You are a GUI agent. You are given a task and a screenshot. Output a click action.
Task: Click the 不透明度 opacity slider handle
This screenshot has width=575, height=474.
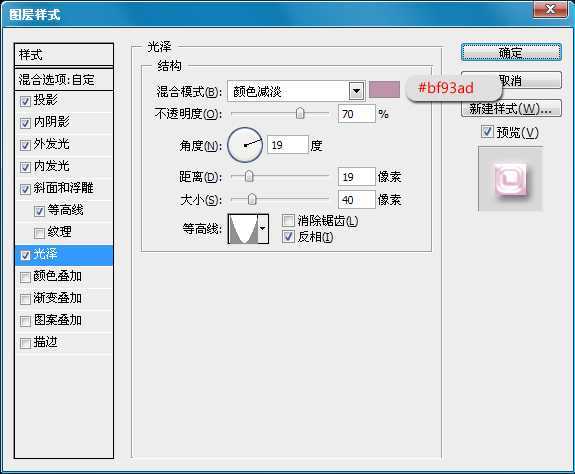[300, 114]
